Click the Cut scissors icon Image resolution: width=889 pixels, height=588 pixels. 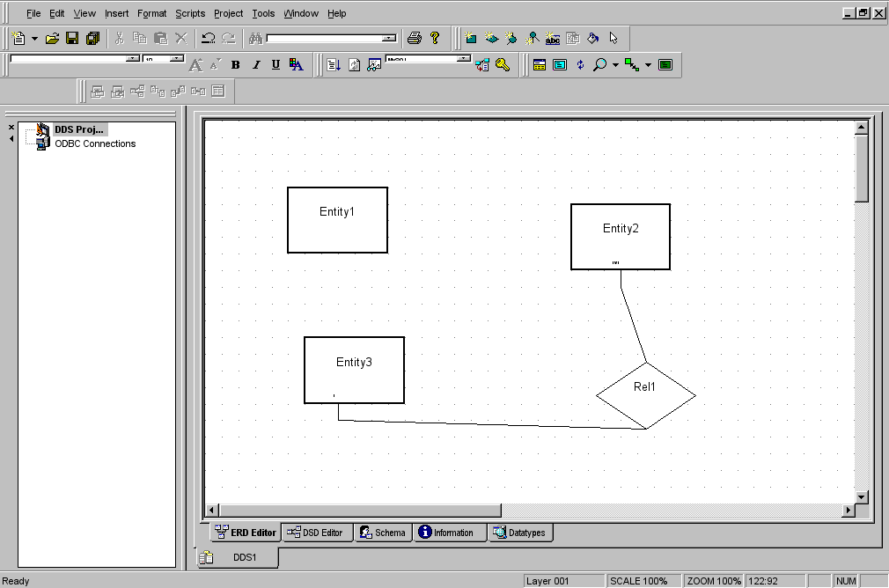click(119, 38)
